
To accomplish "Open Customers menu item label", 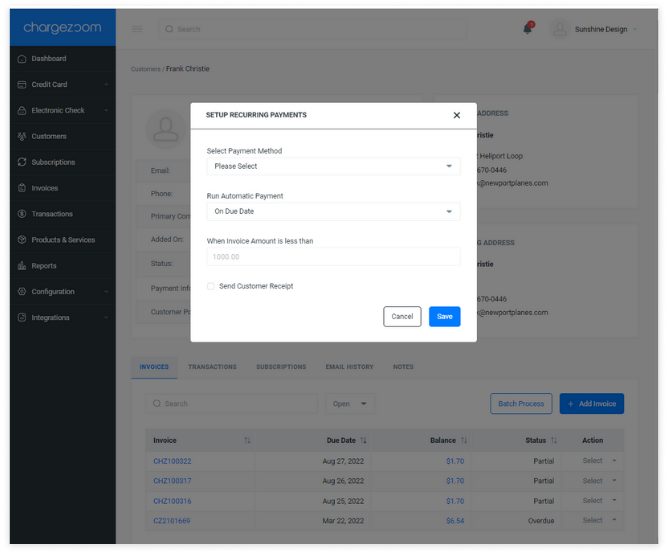I will [49, 136].
